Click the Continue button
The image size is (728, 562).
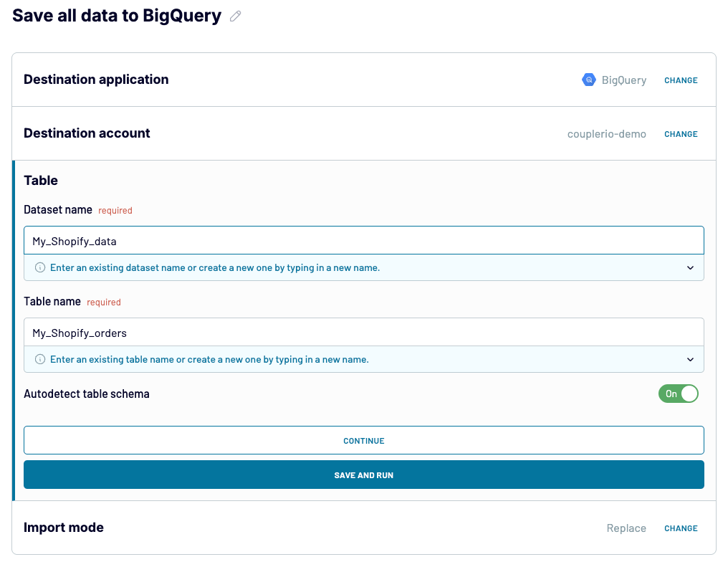(x=364, y=440)
